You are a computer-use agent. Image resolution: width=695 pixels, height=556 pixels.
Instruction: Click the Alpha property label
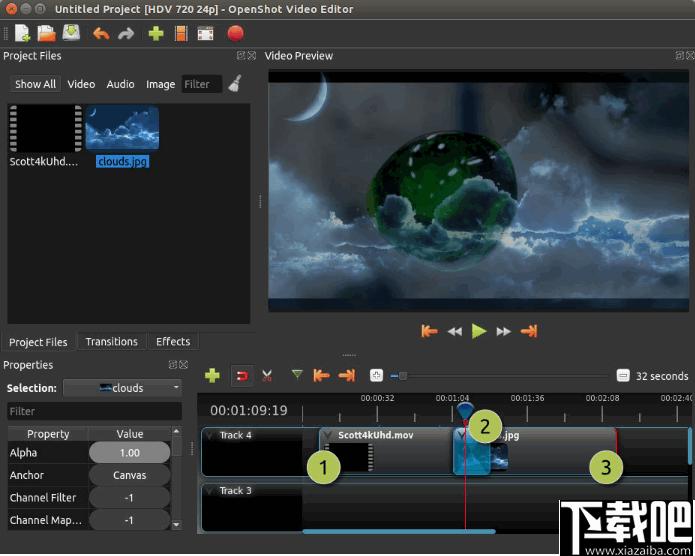[23, 453]
